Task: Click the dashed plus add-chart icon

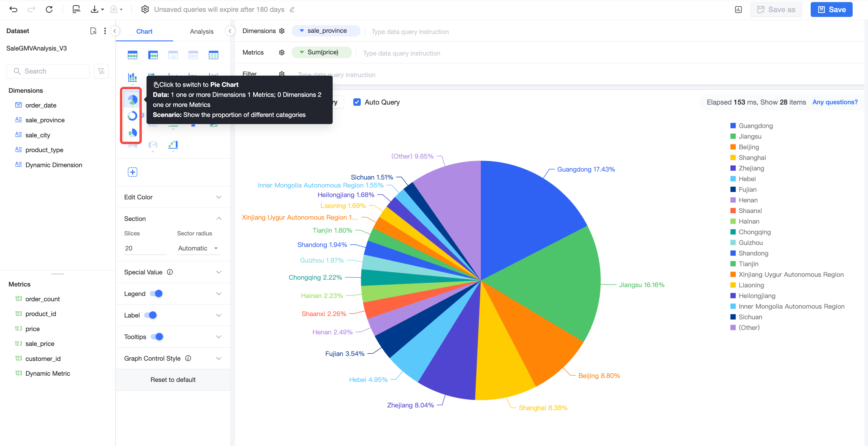Action: (132, 172)
